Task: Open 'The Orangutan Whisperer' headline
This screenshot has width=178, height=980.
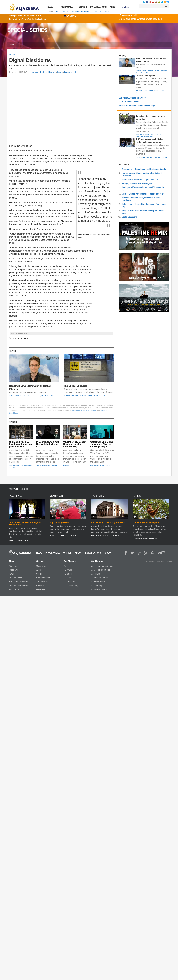Action: [x=146, y=522]
